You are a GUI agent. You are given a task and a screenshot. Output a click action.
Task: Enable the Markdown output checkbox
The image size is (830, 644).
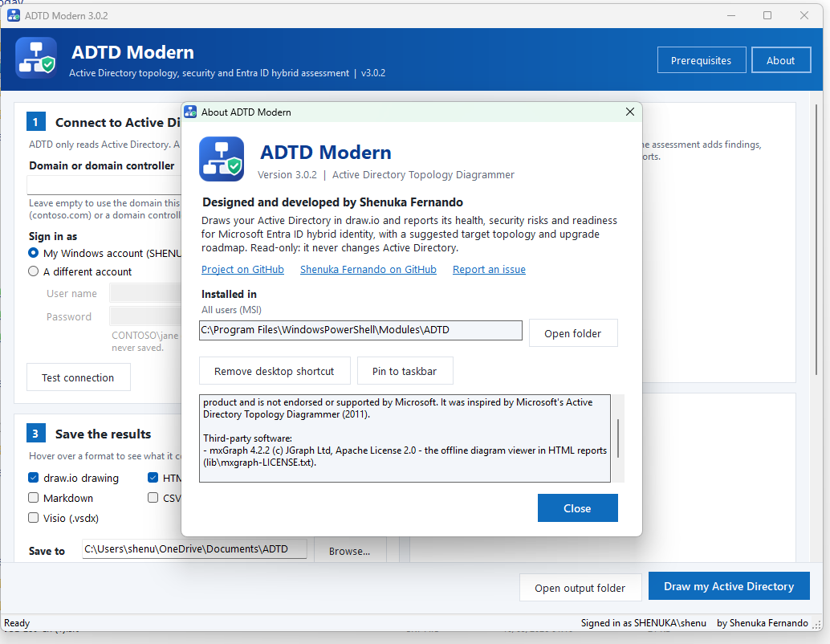(34, 498)
